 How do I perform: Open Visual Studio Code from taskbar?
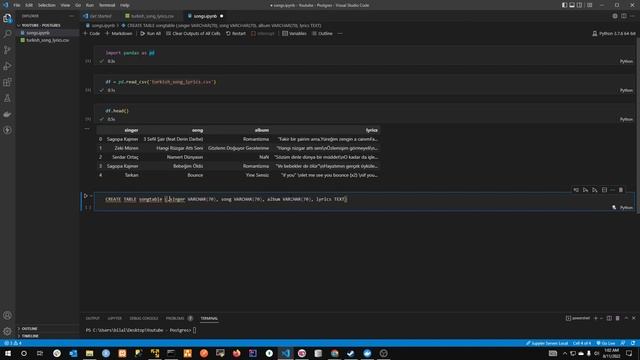pyautogui.click(x=285, y=353)
